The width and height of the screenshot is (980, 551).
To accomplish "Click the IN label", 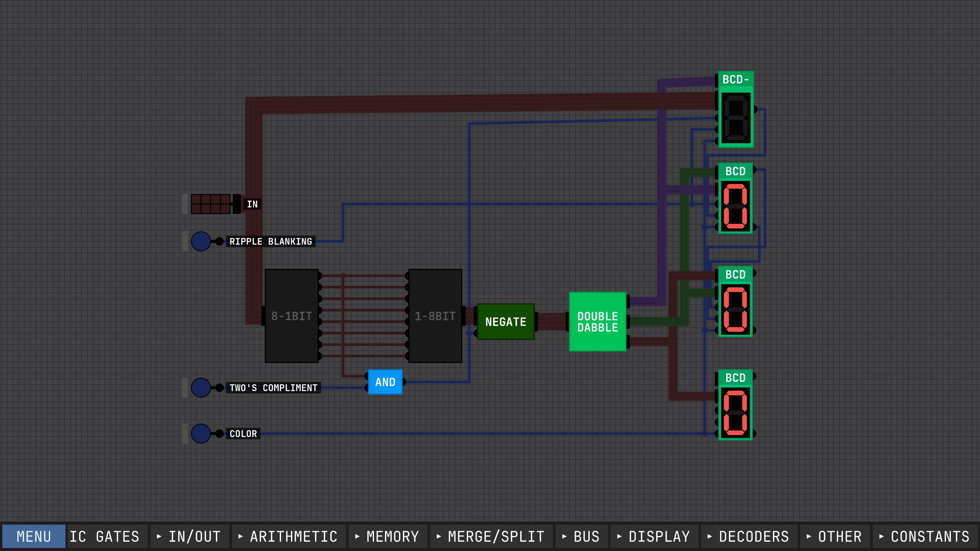I will (252, 204).
